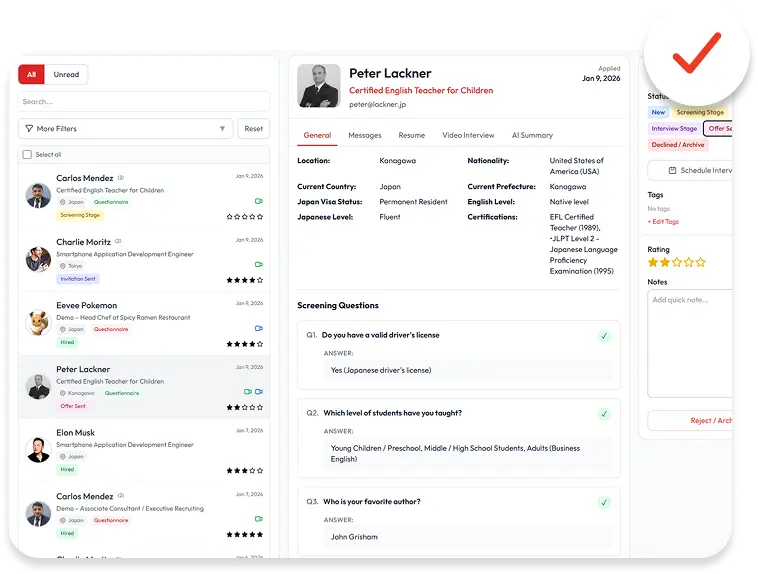Click the Yes (Japanese driver's license) answer
The image size is (758, 574).
point(381,370)
